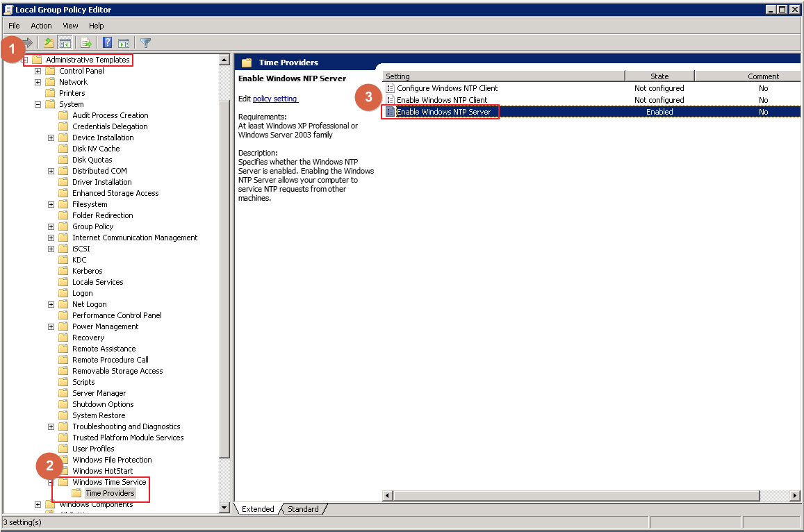Click the folder icon beside Disk Quotas
This screenshot has height=532, width=804.
(x=63, y=160)
